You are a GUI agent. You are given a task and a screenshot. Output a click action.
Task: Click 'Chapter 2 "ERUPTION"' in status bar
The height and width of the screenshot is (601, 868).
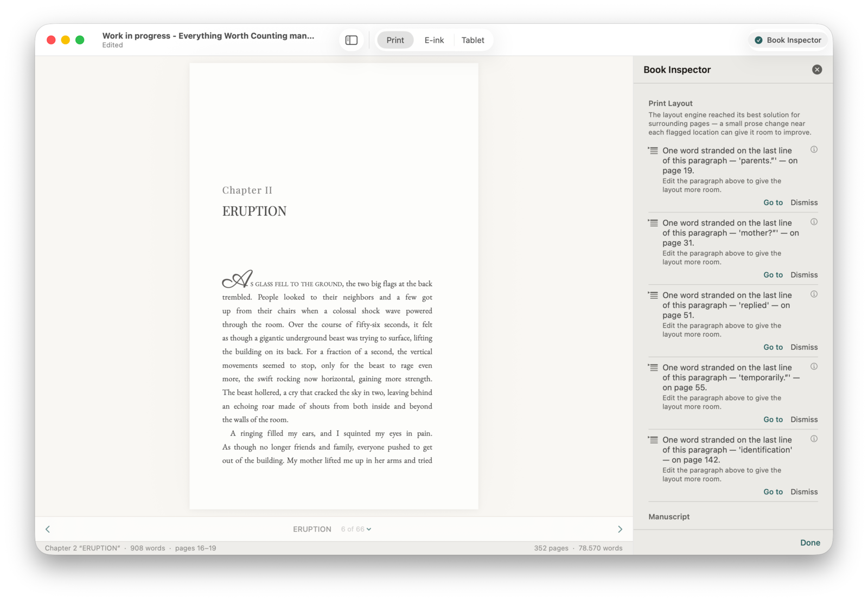[x=82, y=548]
